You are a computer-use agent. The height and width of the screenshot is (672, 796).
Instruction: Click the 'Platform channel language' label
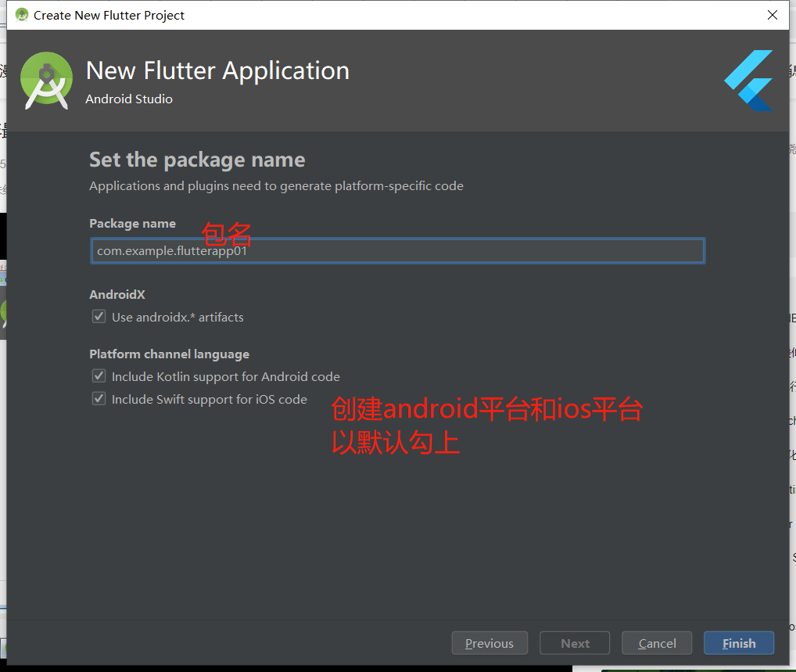point(169,354)
